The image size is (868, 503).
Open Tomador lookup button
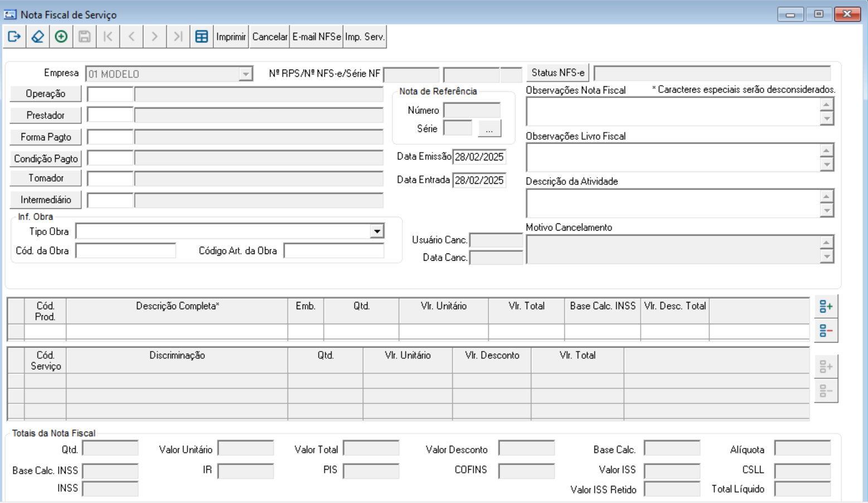(46, 178)
